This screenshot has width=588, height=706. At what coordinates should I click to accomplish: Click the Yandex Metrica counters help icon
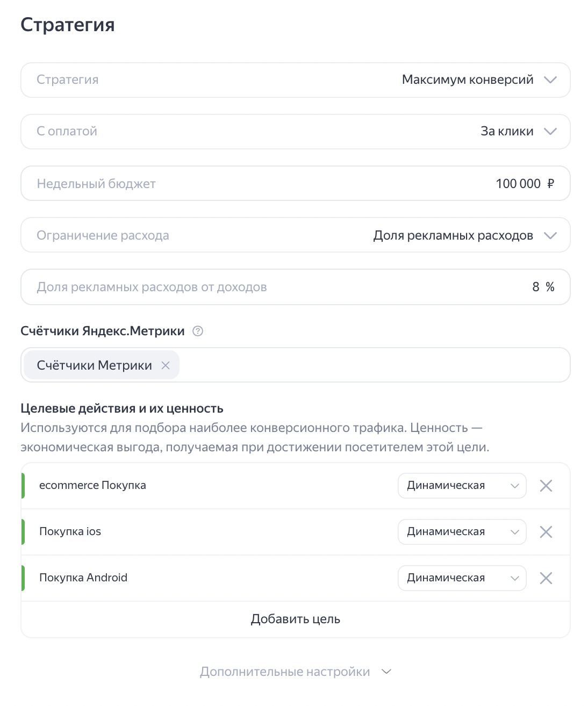point(198,332)
